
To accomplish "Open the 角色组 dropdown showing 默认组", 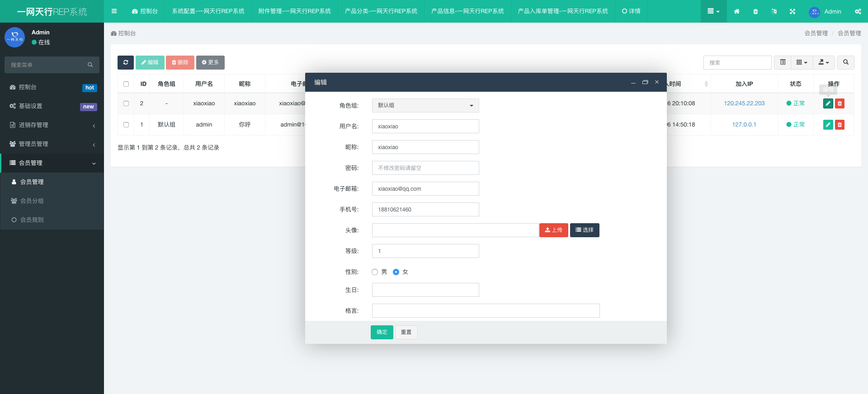I will [x=425, y=105].
